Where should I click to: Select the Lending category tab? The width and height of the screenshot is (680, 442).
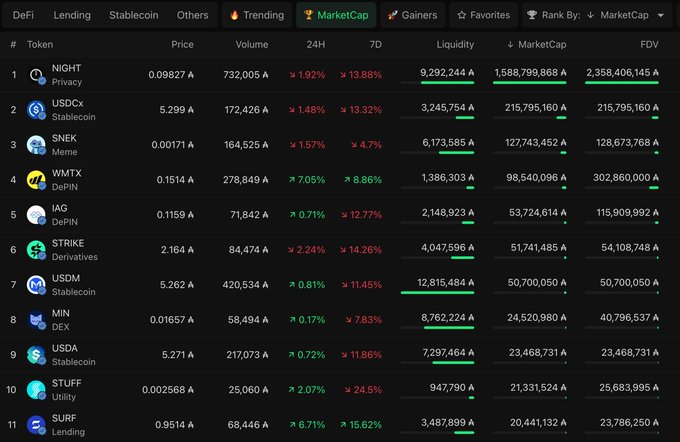pyautogui.click(x=72, y=15)
